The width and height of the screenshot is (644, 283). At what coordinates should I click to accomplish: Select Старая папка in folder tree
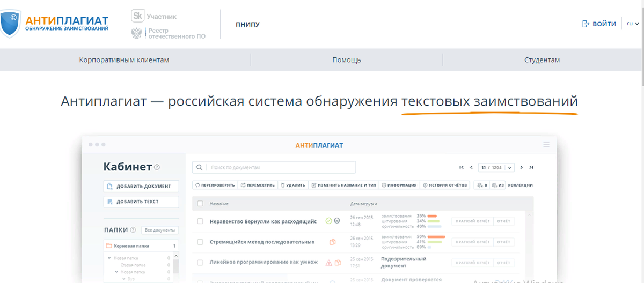coord(133,265)
